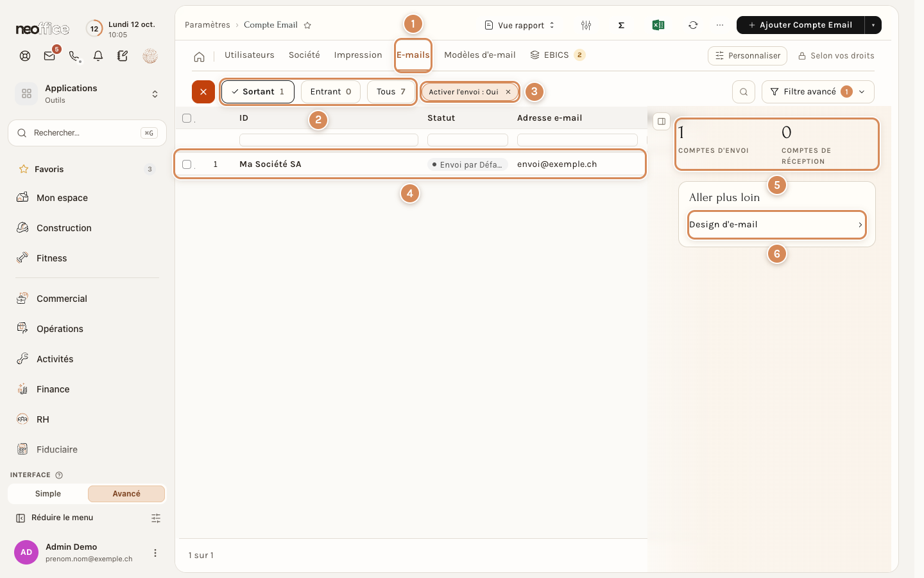Image resolution: width=924 pixels, height=578 pixels.
Task: Open the phone calls icon
Action: pos(74,56)
